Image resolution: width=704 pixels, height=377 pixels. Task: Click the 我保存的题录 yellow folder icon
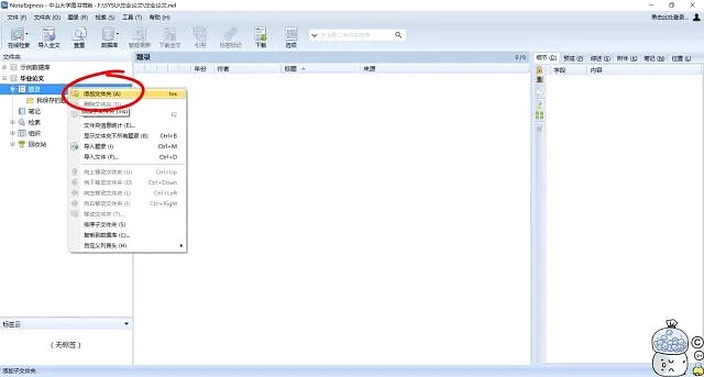(30, 100)
